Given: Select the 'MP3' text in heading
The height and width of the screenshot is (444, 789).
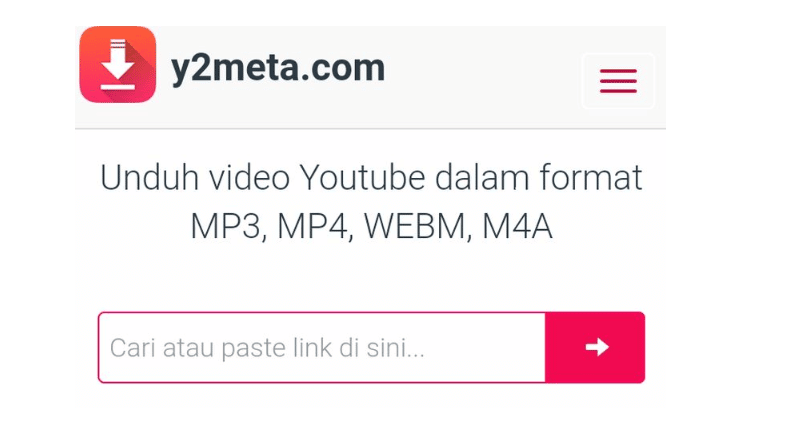Looking at the screenshot, I should pyautogui.click(x=227, y=226).
